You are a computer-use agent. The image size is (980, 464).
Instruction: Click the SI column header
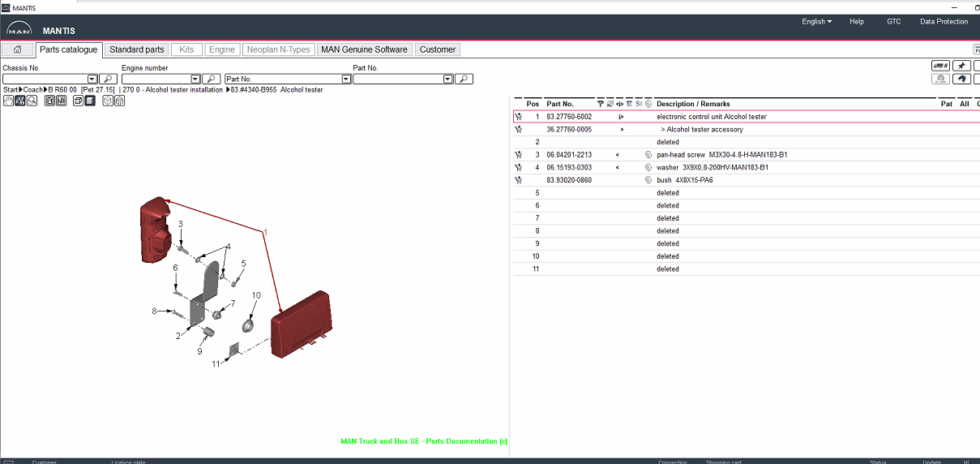point(639,104)
